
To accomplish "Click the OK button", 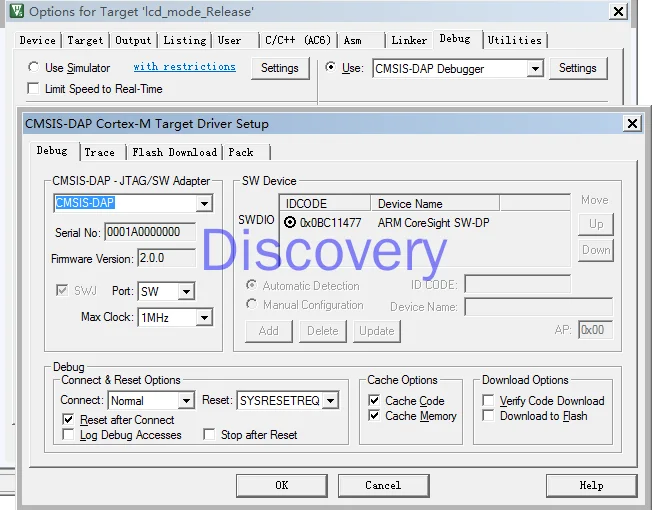I will pos(282,485).
